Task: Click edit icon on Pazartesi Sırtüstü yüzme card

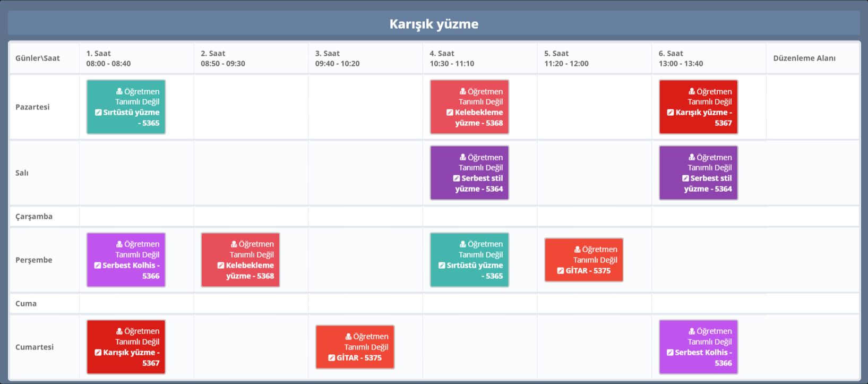Action: tap(98, 113)
